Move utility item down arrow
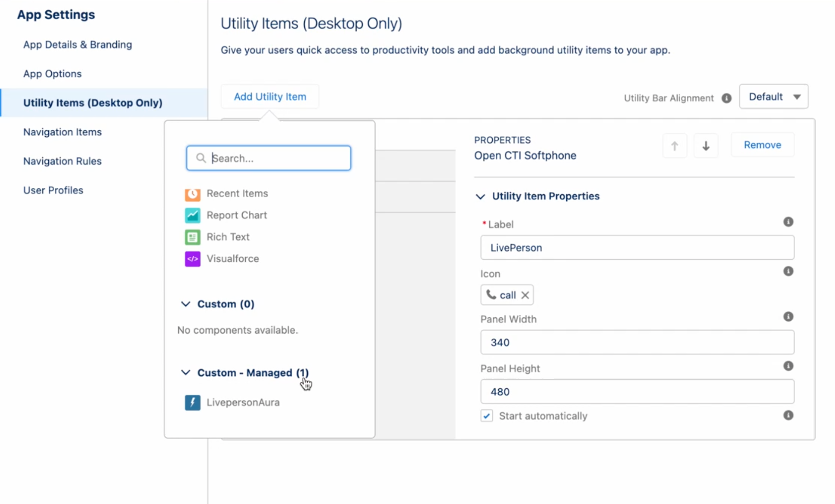Viewport: 835px width, 504px height. click(706, 146)
